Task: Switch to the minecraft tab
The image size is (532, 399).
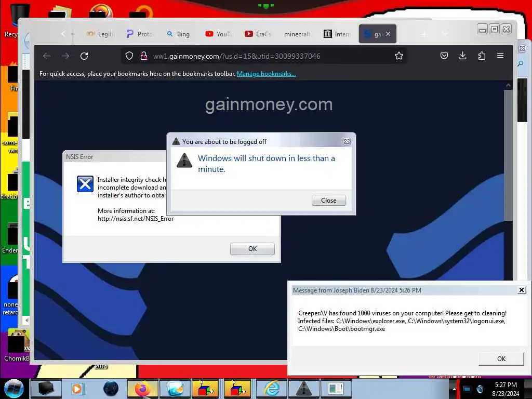Action: click(298, 34)
